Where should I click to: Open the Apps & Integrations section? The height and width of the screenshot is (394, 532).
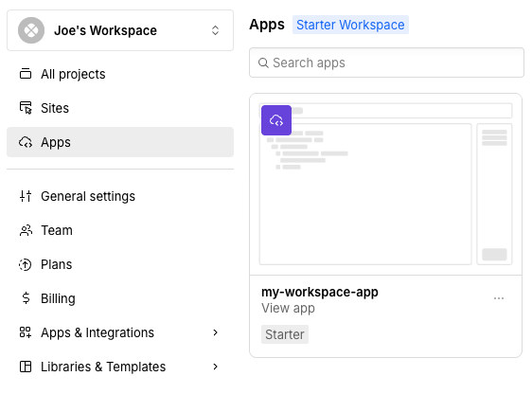pos(120,332)
